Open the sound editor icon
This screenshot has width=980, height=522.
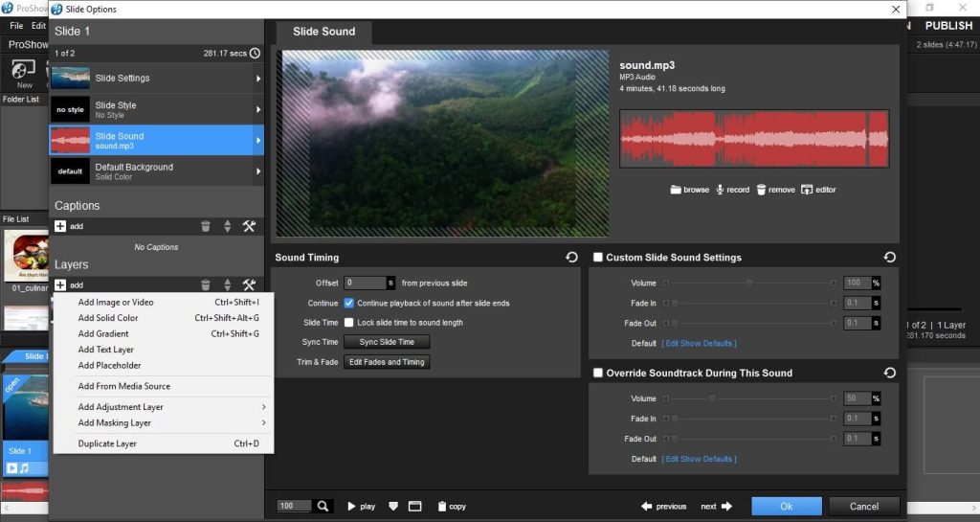point(807,190)
